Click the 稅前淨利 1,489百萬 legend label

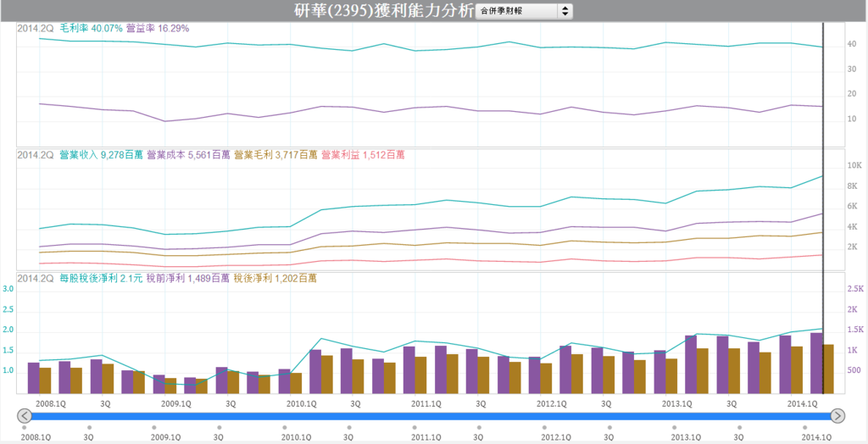coord(187,279)
